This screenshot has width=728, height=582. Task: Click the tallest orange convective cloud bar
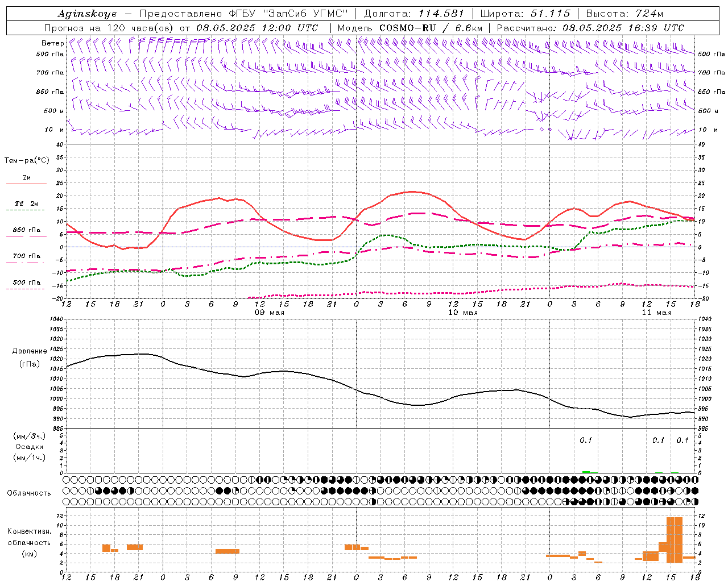pos(675,540)
